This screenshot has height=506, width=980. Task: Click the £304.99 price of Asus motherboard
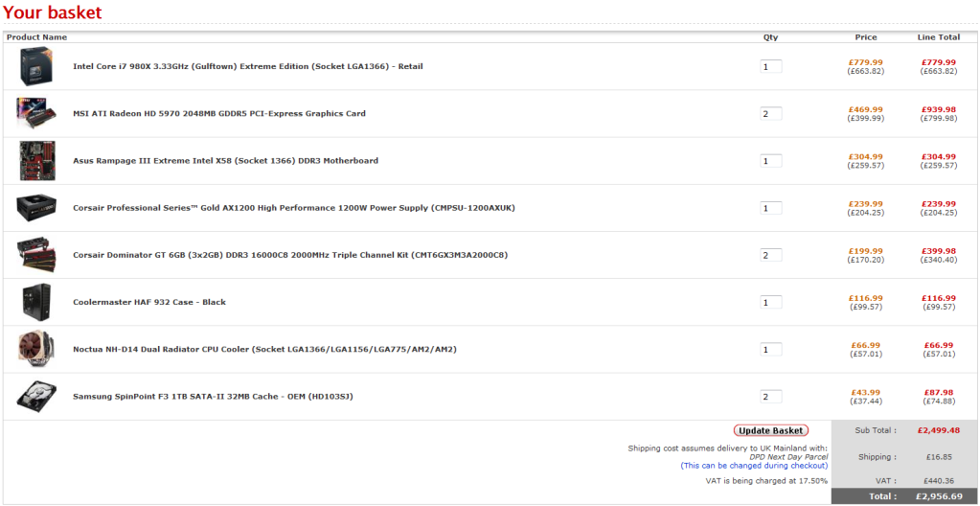click(x=866, y=156)
